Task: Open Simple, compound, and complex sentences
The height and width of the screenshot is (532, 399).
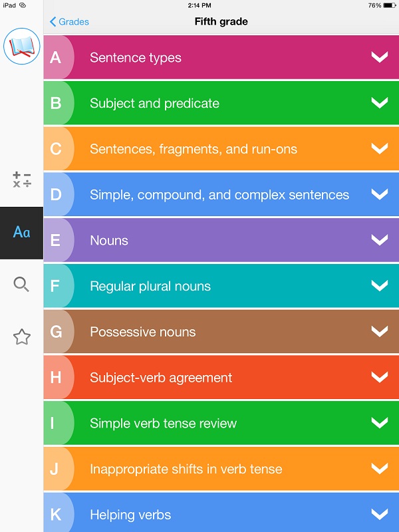Action: (221, 194)
